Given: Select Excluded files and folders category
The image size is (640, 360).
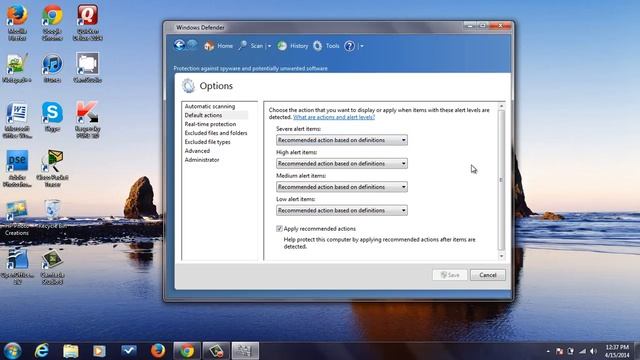Looking at the screenshot, I should click(216, 133).
